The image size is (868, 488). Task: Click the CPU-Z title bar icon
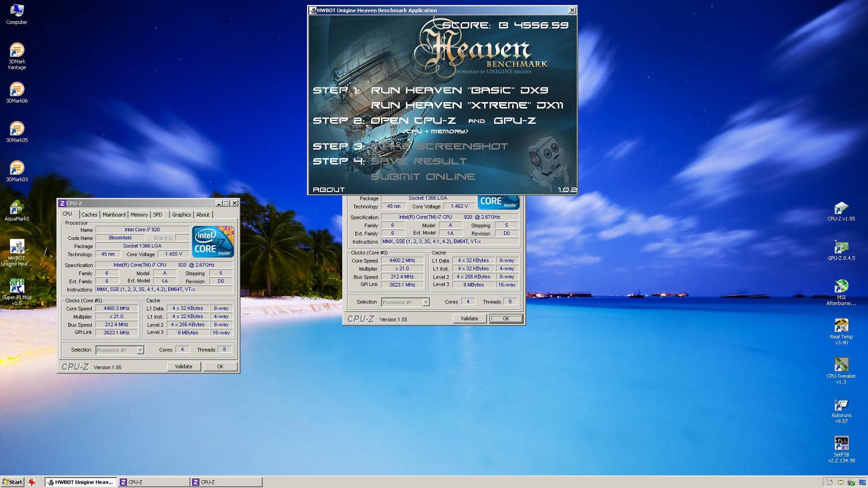(62, 203)
